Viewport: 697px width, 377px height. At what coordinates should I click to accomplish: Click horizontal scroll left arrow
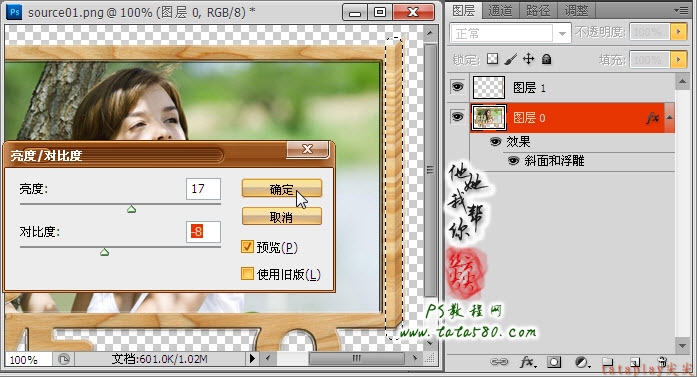click(x=268, y=358)
